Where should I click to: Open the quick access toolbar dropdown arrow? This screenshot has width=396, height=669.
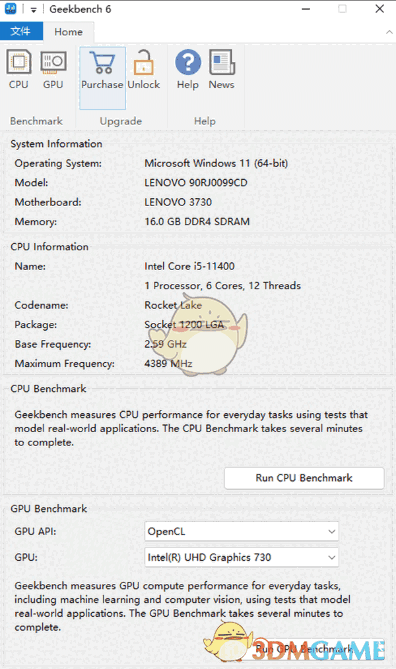[33, 9]
